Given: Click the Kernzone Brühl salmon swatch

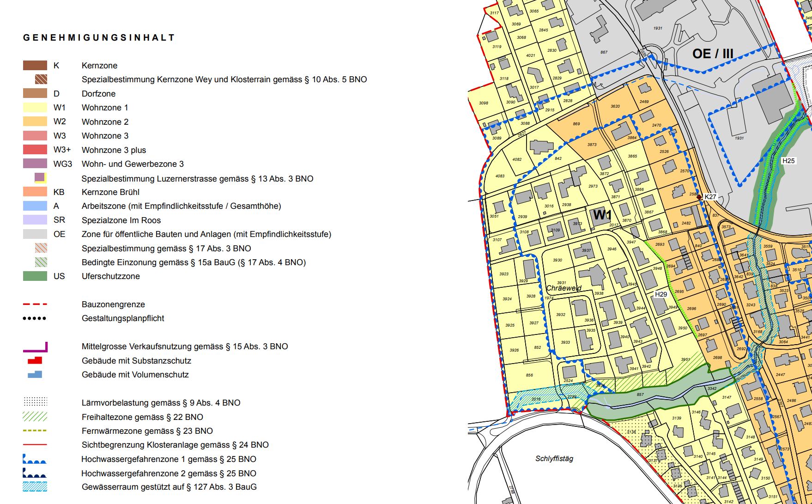Looking at the screenshot, I should click(x=35, y=192).
